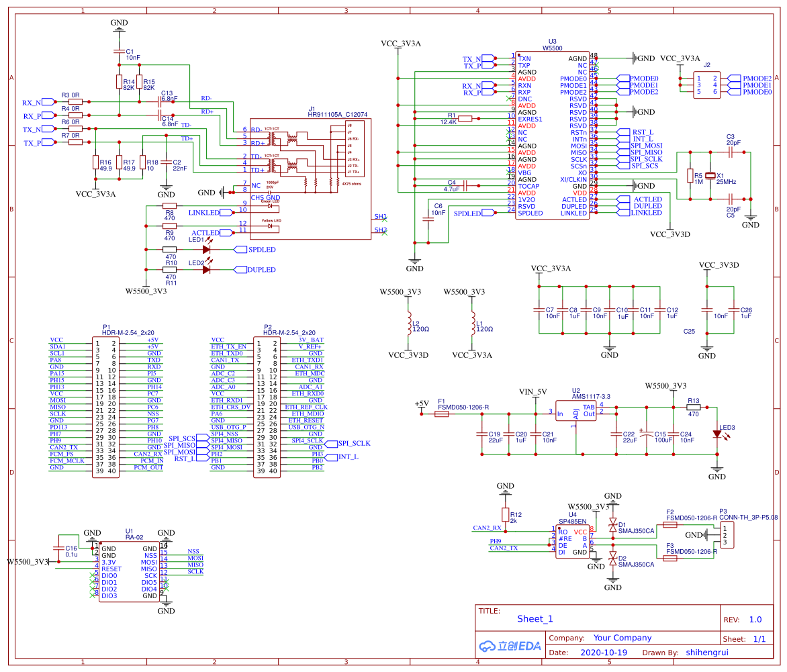Viewport: 787px width, 672px height.
Task: Select inductor L2 120Ω
Action: pos(409,324)
